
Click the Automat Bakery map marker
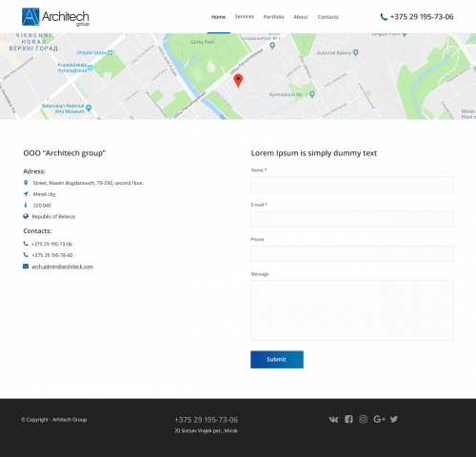tap(356, 52)
